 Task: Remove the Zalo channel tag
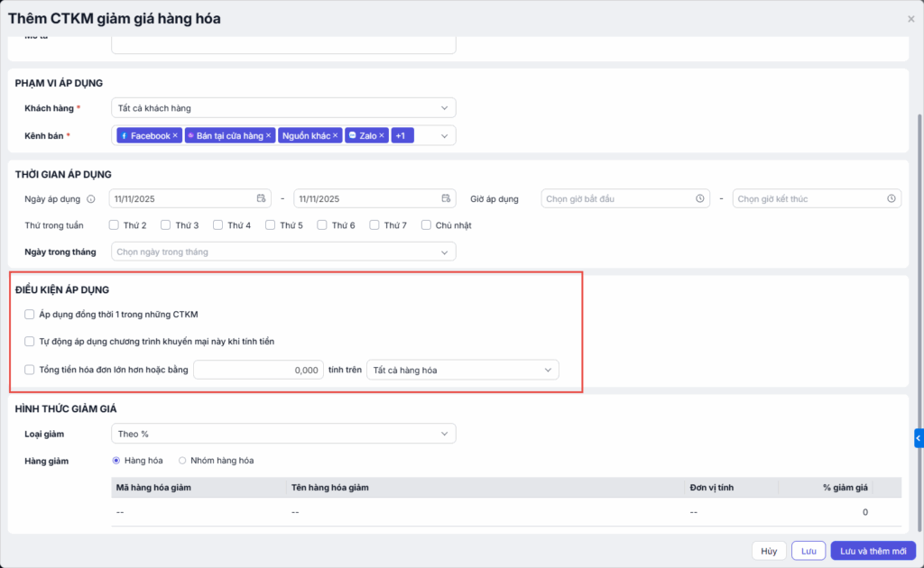[382, 136]
